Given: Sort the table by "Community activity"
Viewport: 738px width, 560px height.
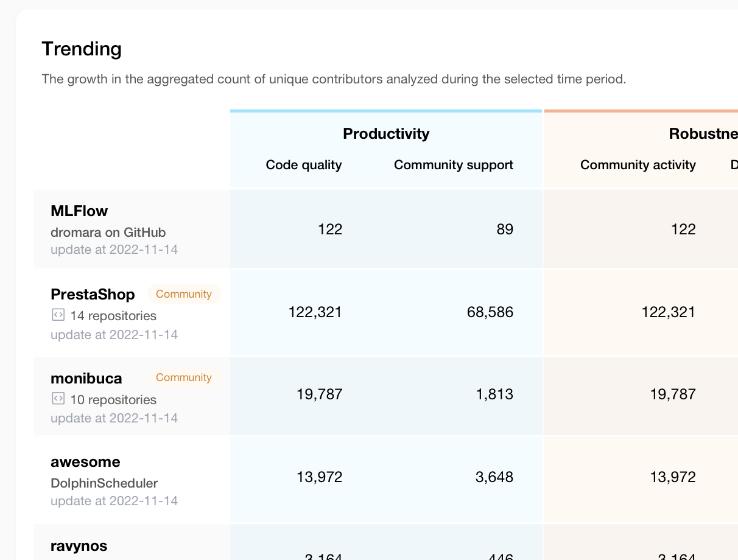Looking at the screenshot, I should click(638, 164).
